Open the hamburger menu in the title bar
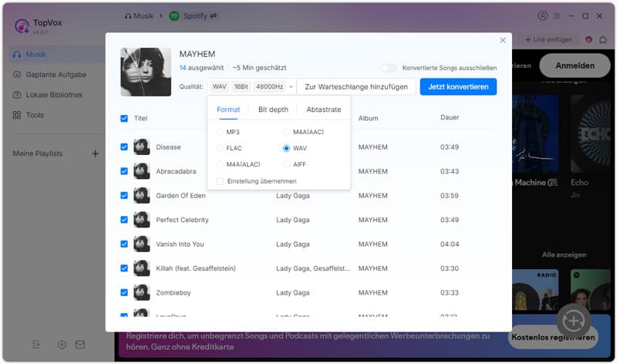617x364 pixels. point(557,15)
